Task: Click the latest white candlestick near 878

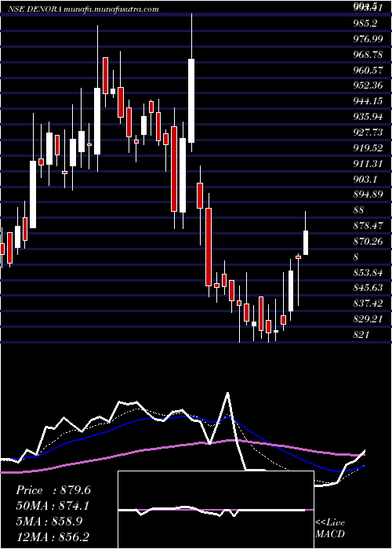Action: [306, 242]
